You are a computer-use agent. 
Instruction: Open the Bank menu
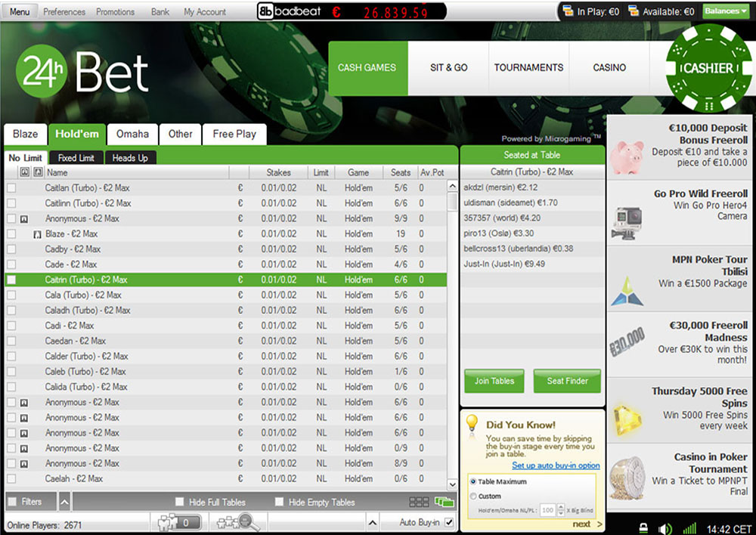[160, 11]
